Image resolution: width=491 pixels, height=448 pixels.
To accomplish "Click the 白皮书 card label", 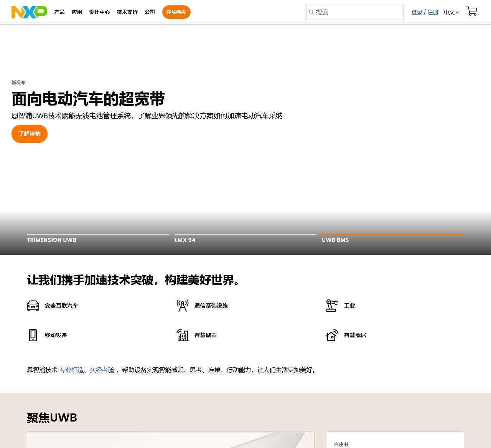I will coord(341,444).
